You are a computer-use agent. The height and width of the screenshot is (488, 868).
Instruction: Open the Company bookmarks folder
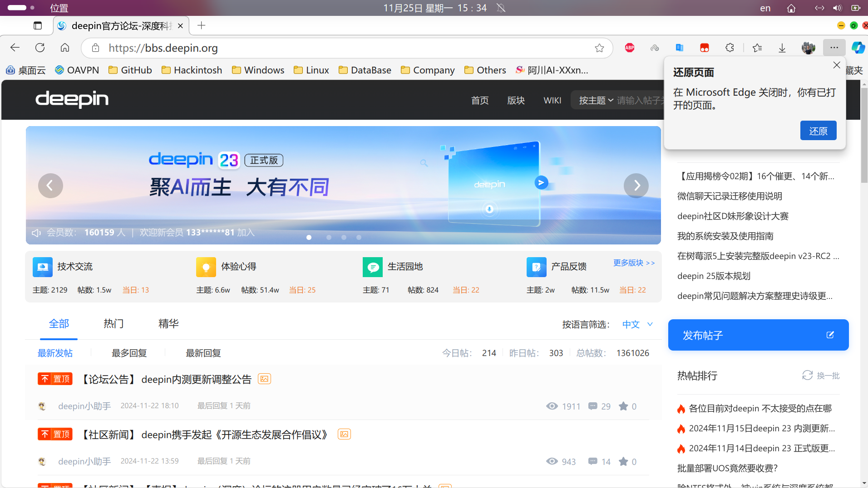[x=428, y=70]
